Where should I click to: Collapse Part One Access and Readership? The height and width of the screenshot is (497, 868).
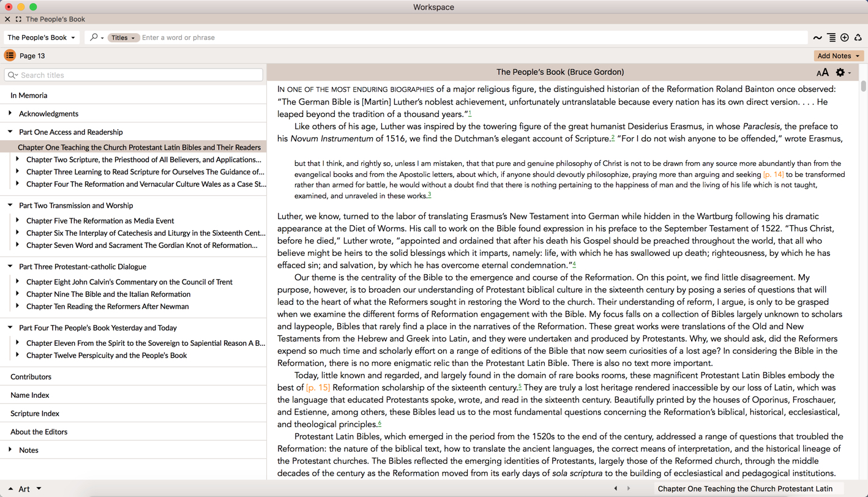(x=10, y=132)
